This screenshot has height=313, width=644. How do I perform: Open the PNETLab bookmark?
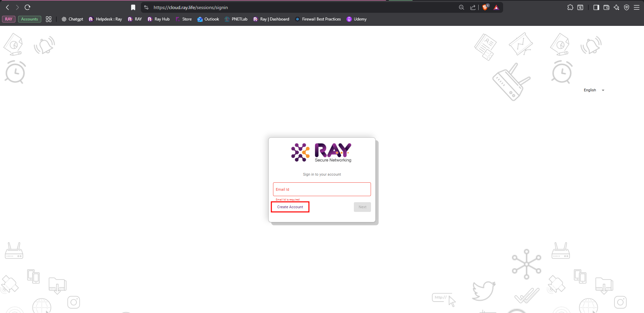tap(236, 19)
